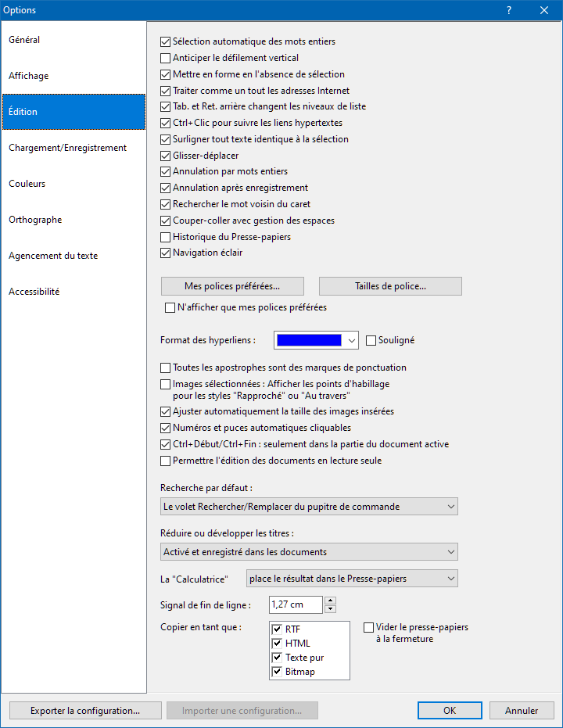
Task: Click Exporter la configuration button
Action: pyautogui.click(x=85, y=711)
